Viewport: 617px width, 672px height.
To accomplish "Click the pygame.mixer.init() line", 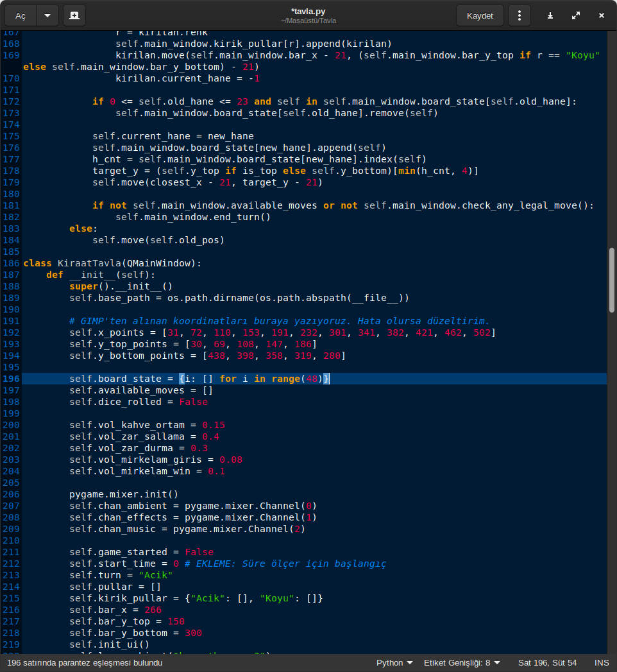I will [x=124, y=494].
